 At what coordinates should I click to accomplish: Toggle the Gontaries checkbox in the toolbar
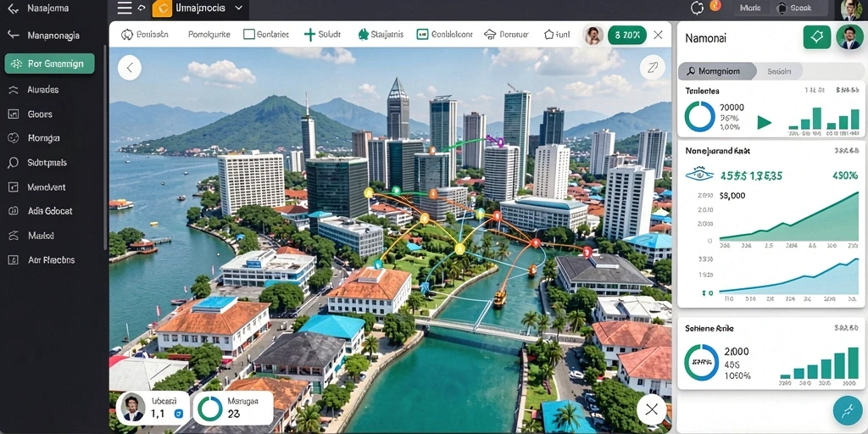[x=249, y=34]
